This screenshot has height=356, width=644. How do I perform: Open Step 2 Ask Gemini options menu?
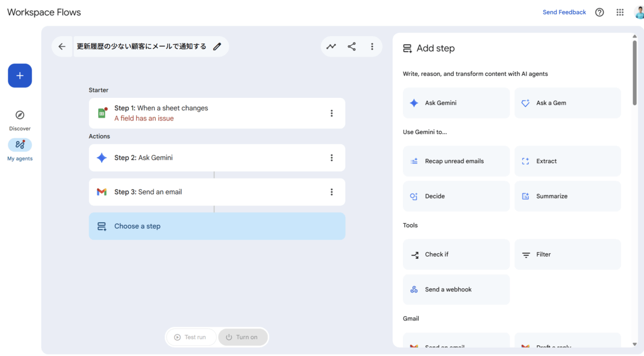pyautogui.click(x=331, y=158)
